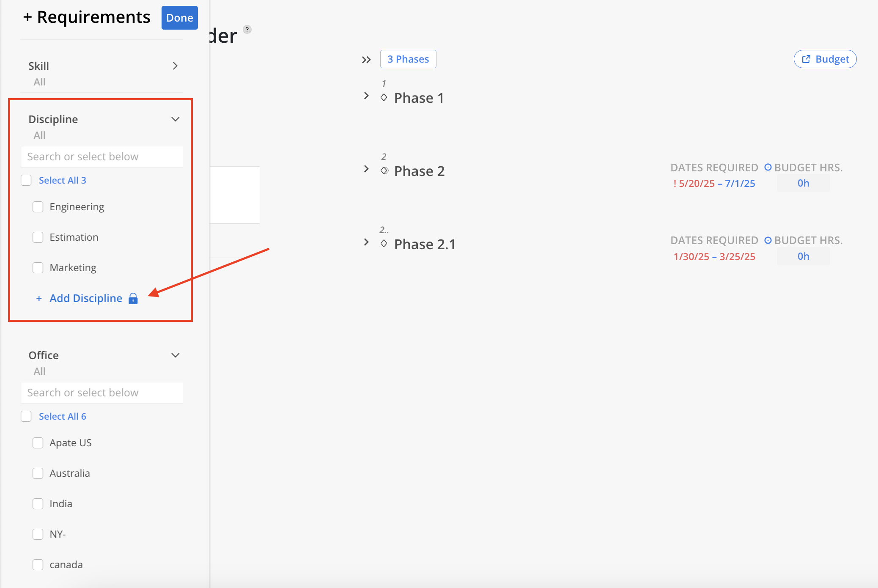Check the Engineering discipline checkbox
The height and width of the screenshot is (588, 878).
[38, 207]
